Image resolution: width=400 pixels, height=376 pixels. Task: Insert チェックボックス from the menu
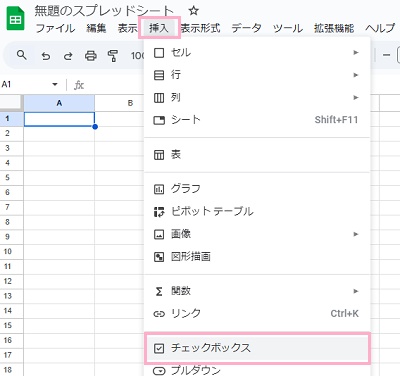(257, 348)
